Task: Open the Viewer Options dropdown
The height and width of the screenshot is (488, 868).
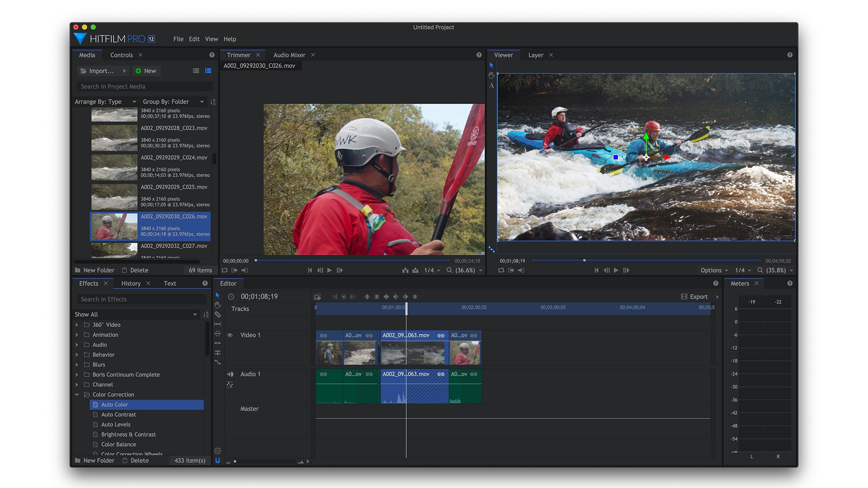Action: click(x=714, y=270)
